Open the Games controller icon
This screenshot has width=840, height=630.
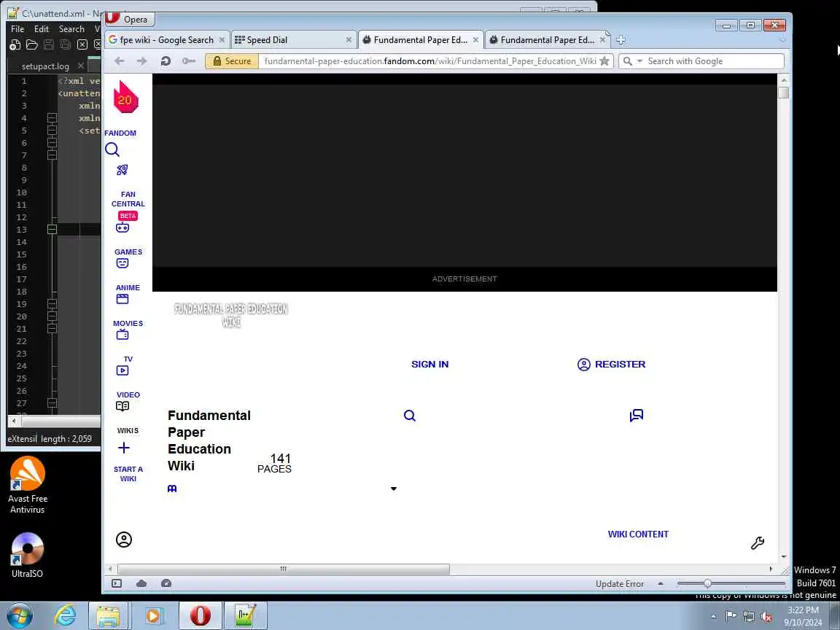[122, 227]
